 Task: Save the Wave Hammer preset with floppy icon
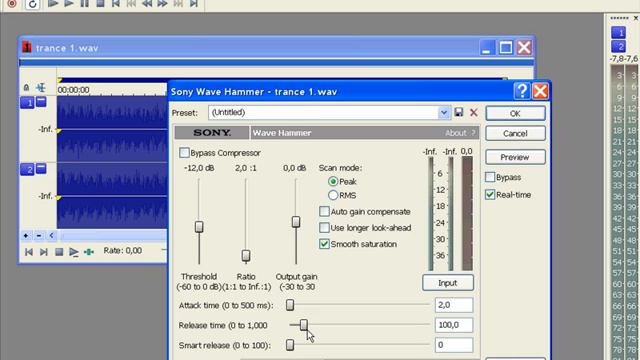(x=459, y=112)
